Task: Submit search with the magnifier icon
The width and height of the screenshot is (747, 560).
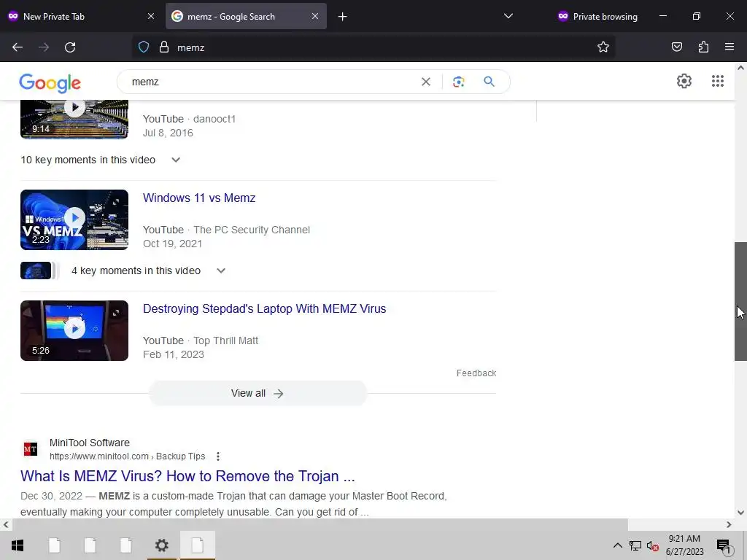Action: click(x=489, y=82)
